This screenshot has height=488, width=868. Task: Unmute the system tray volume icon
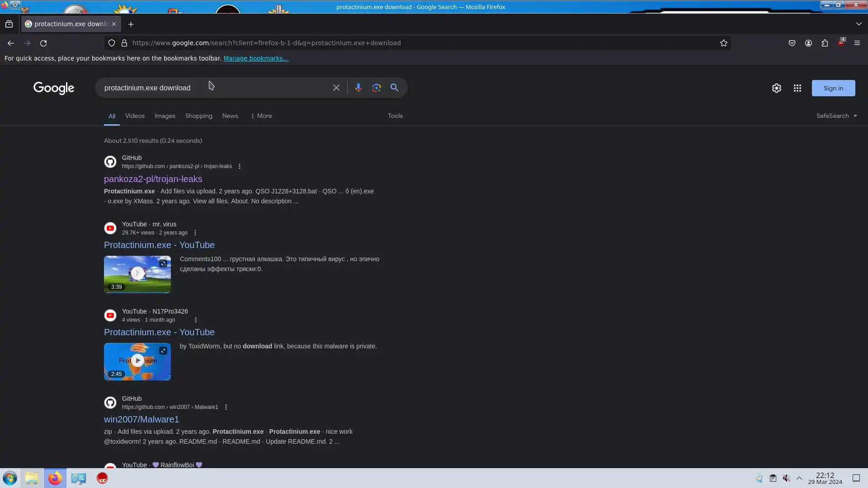coord(786,478)
